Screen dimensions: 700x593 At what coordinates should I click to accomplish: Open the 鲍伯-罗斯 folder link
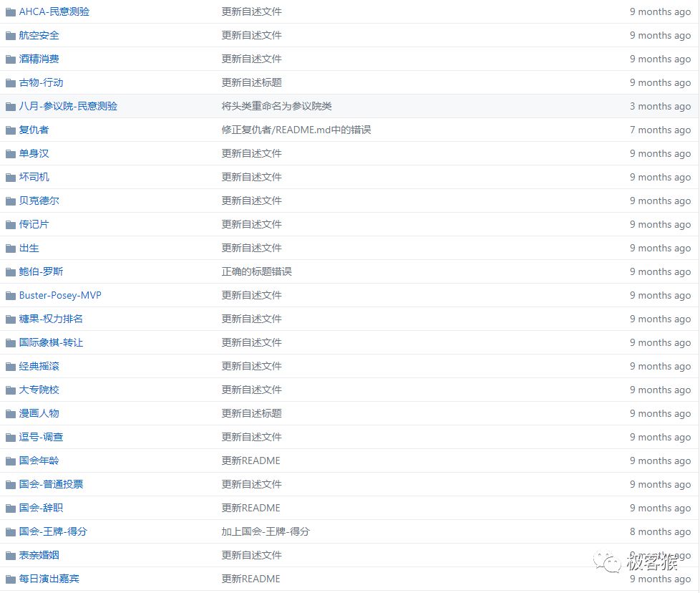pyautogui.click(x=41, y=271)
